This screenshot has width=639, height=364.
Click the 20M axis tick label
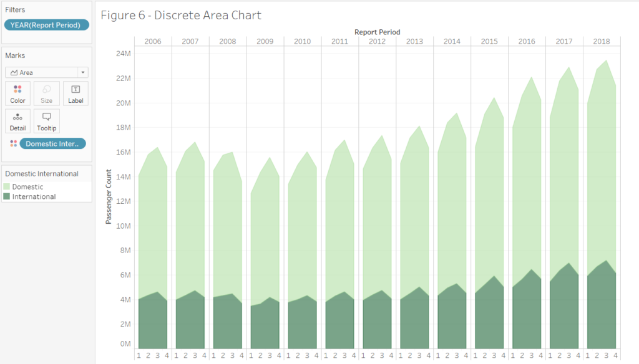(x=124, y=103)
